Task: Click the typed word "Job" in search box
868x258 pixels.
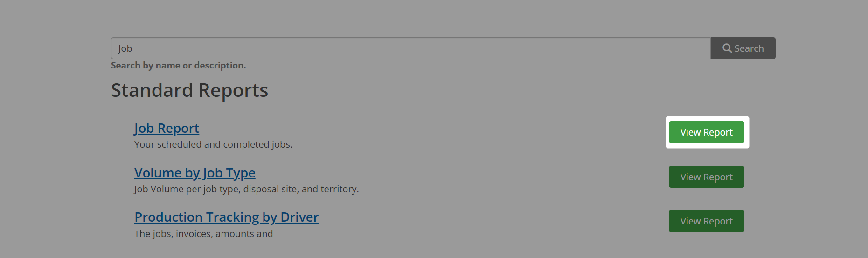Action: pos(125,48)
